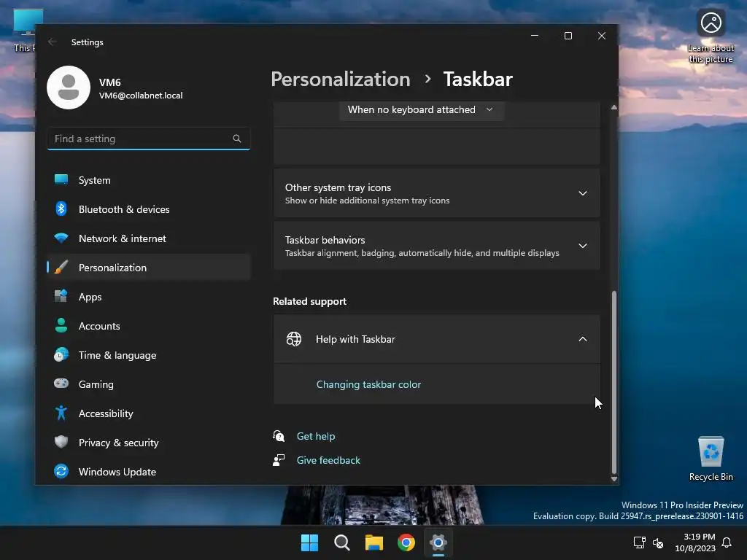The image size is (747, 560).
Task: Click the Personalization paintbrush icon
Action: coord(61,267)
